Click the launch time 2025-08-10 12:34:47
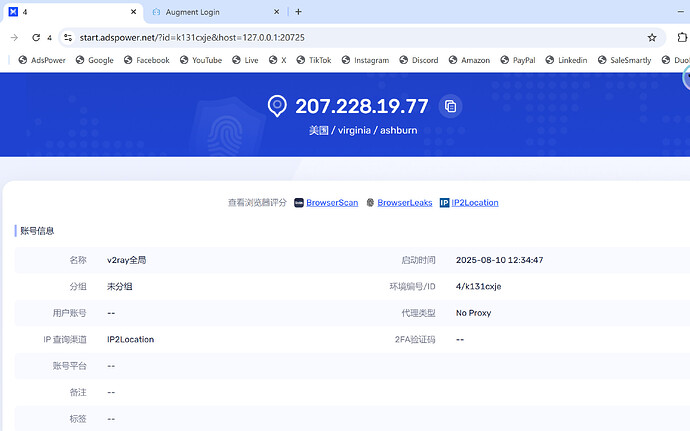 coord(499,260)
